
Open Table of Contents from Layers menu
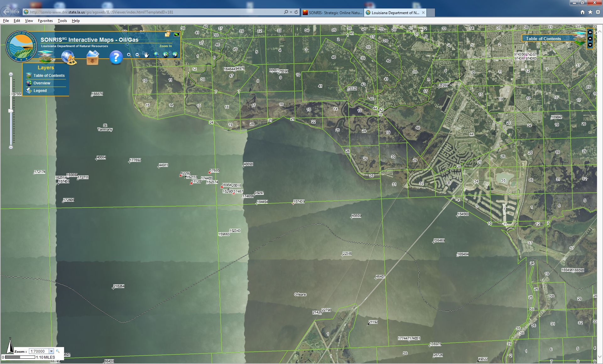49,76
